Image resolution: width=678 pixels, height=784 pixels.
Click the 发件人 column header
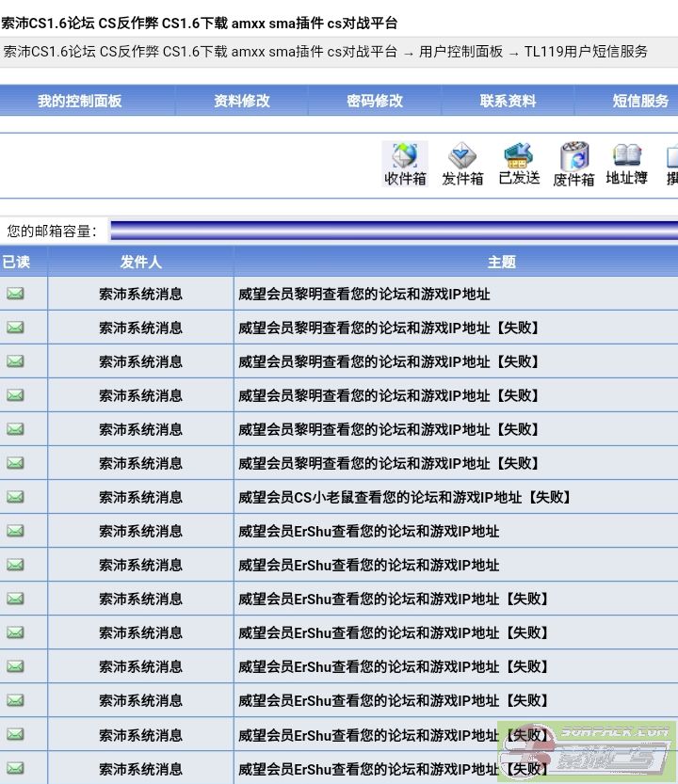point(140,262)
